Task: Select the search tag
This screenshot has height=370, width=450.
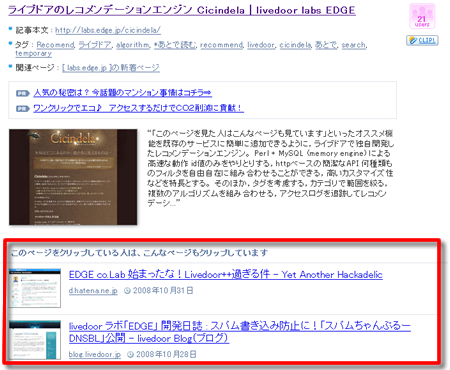Action: pos(353,45)
